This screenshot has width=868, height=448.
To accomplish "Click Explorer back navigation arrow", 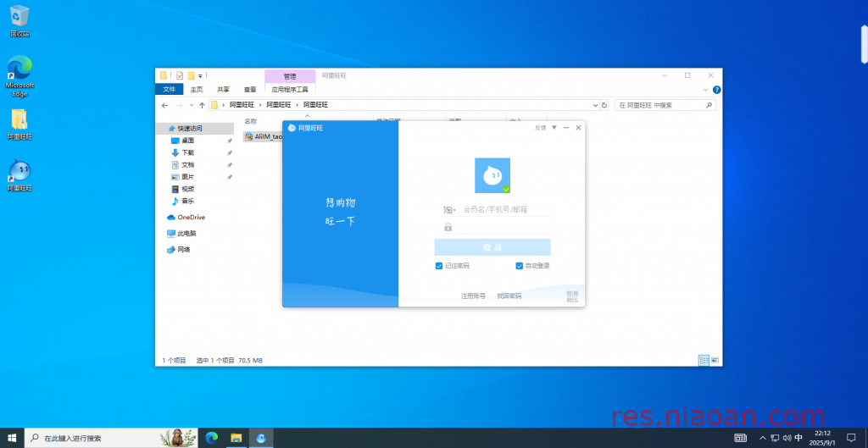I will click(x=164, y=105).
